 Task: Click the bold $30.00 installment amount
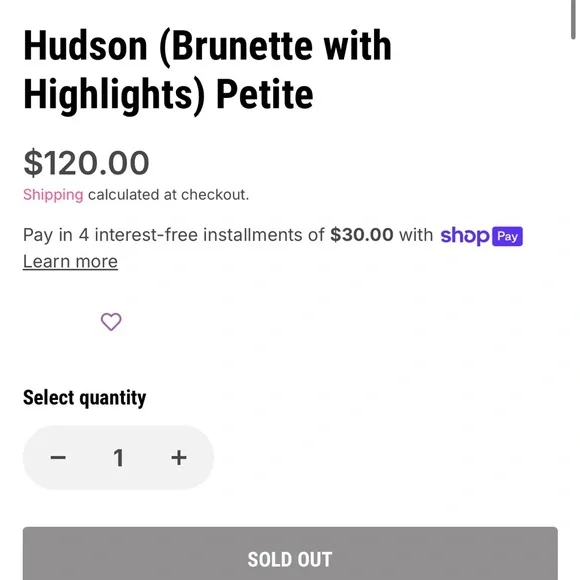click(x=361, y=235)
